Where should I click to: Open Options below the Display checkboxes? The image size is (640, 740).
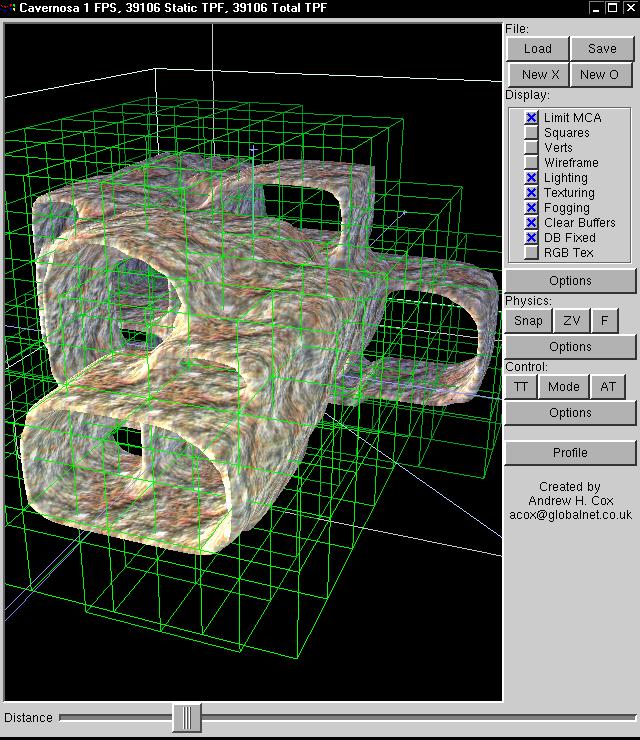[x=570, y=281]
